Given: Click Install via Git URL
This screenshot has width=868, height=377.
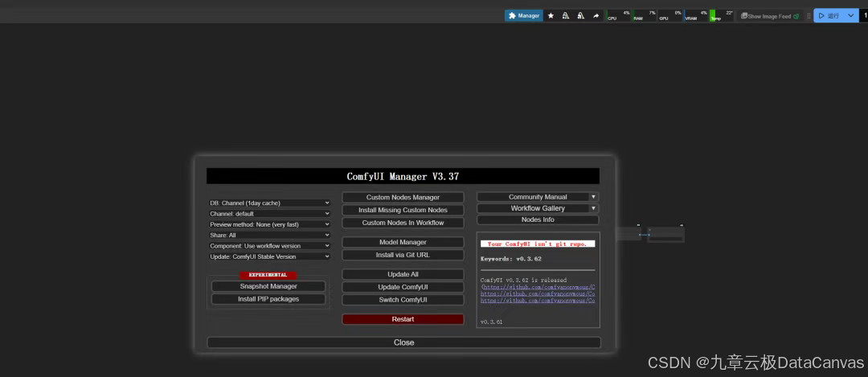Looking at the screenshot, I should (x=403, y=255).
